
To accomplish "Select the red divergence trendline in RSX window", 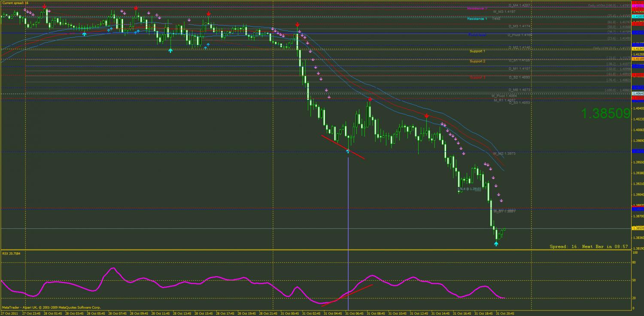I will click(x=347, y=295).
